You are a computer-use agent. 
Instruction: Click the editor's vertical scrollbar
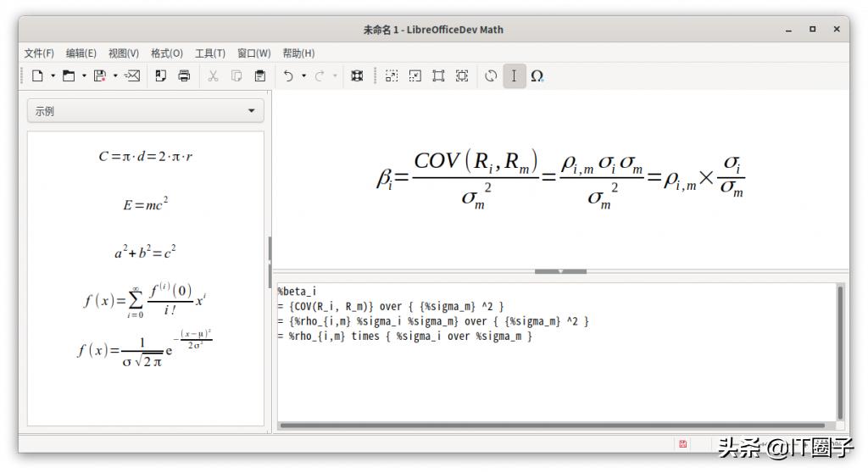840,353
